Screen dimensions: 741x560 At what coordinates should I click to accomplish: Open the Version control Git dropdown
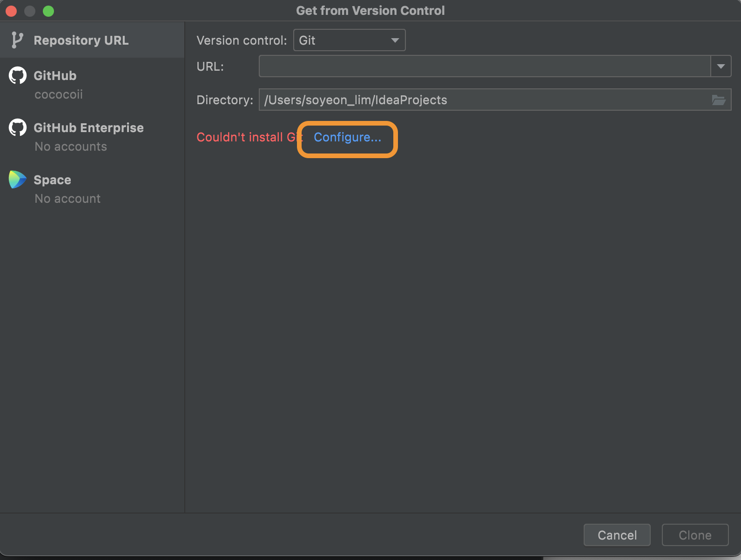point(349,40)
